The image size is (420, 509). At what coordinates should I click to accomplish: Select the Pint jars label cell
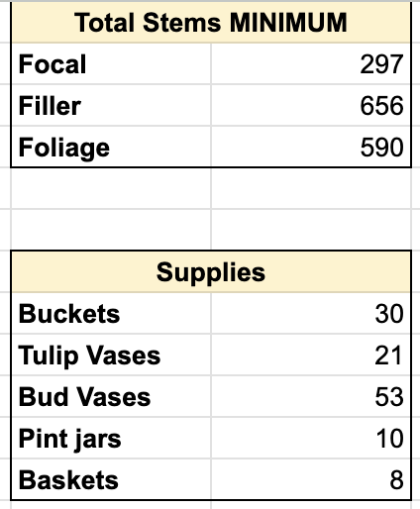(111, 438)
